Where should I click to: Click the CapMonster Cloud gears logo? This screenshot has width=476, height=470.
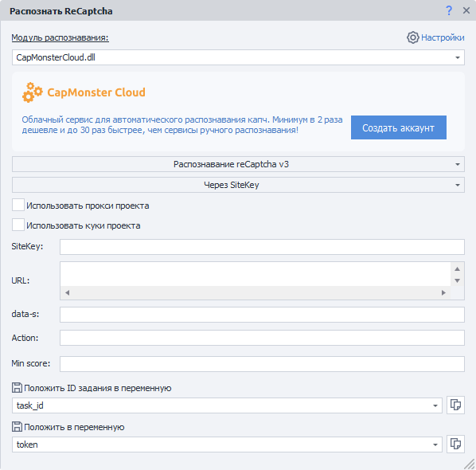(32, 92)
